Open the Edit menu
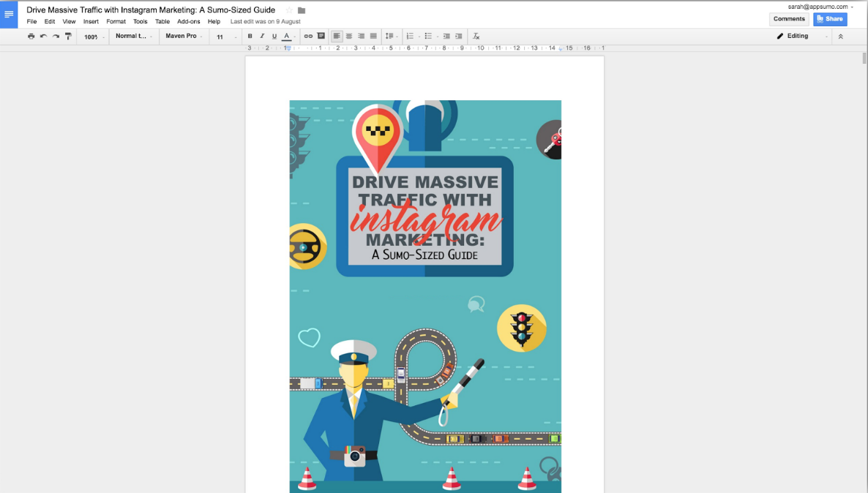 click(50, 22)
